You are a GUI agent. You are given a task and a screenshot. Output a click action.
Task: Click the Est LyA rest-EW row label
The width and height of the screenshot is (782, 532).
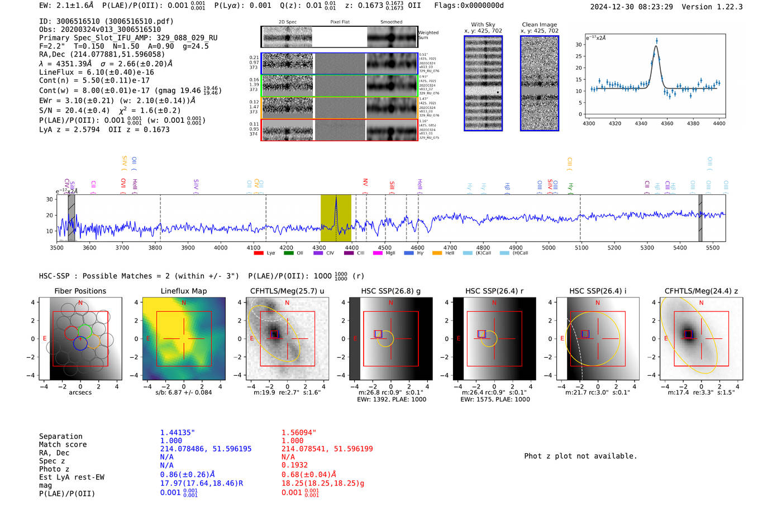pyautogui.click(x=71, y=477)
